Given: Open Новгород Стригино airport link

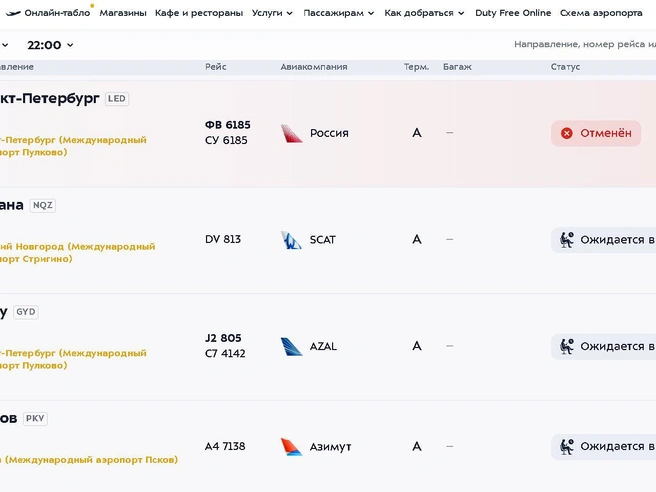Looking at the screenshot, I should point(77,253).
